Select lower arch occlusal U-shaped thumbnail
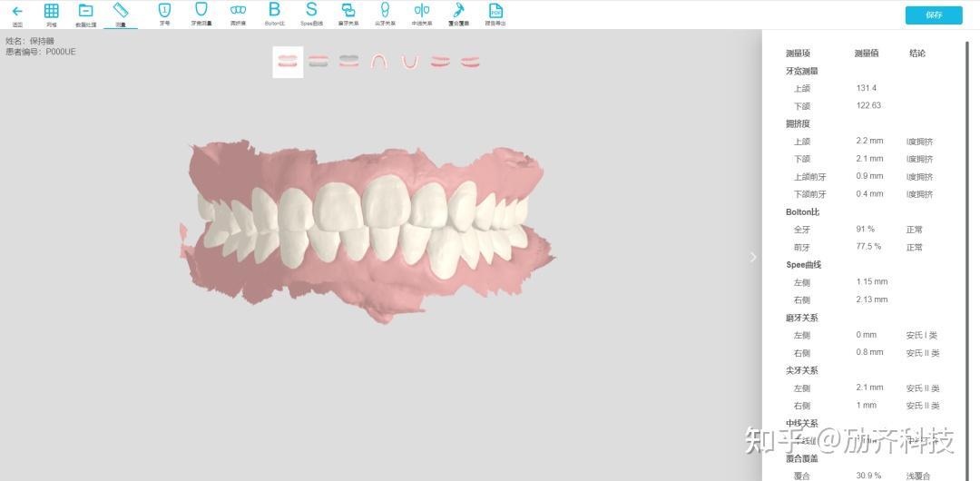Viewport: 980px width, 481px height. pos(409,62)
